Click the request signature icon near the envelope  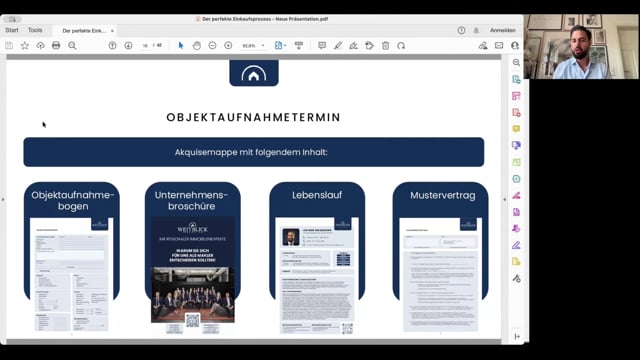click(483, 46)
